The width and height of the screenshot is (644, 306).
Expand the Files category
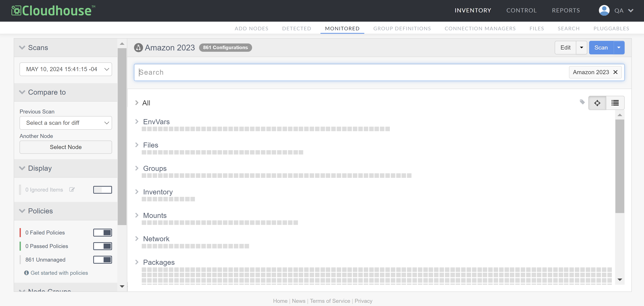coord(137,145)
